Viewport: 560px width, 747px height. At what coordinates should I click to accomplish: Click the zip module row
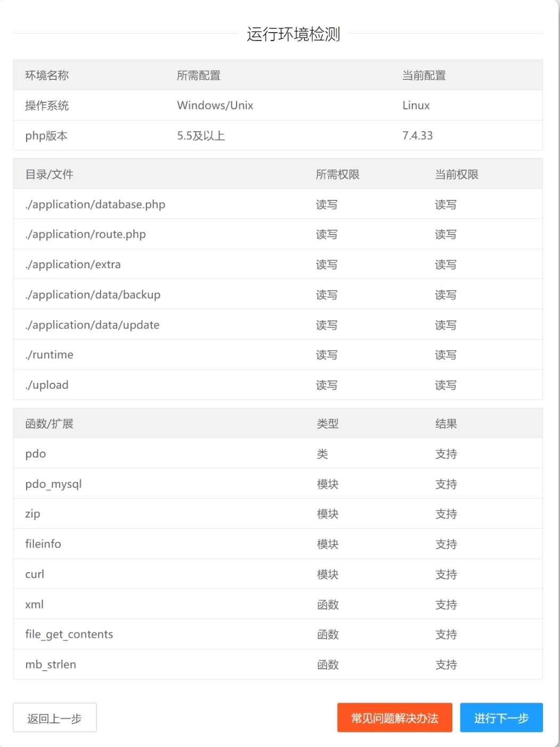(x=33, y=514)
